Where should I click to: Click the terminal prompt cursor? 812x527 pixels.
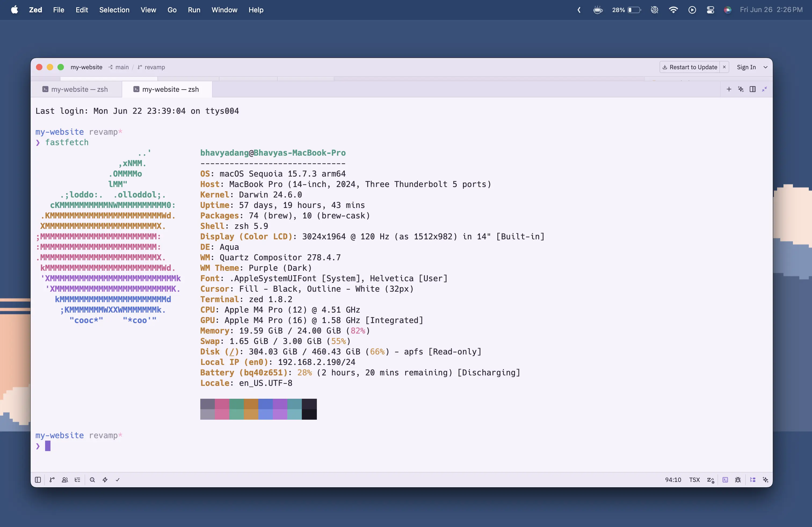click(48, 446)
